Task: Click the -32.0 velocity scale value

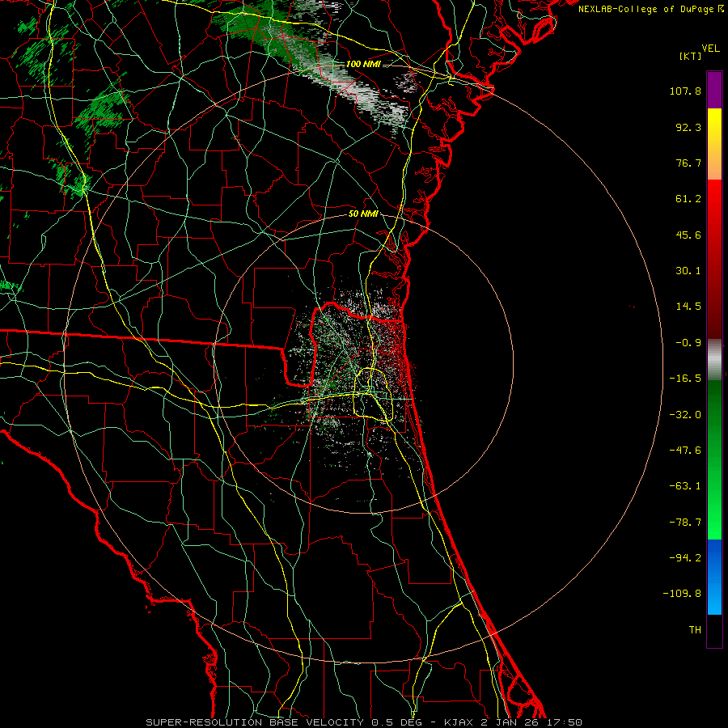Action: pyautogui.click(x=685, y=415)
